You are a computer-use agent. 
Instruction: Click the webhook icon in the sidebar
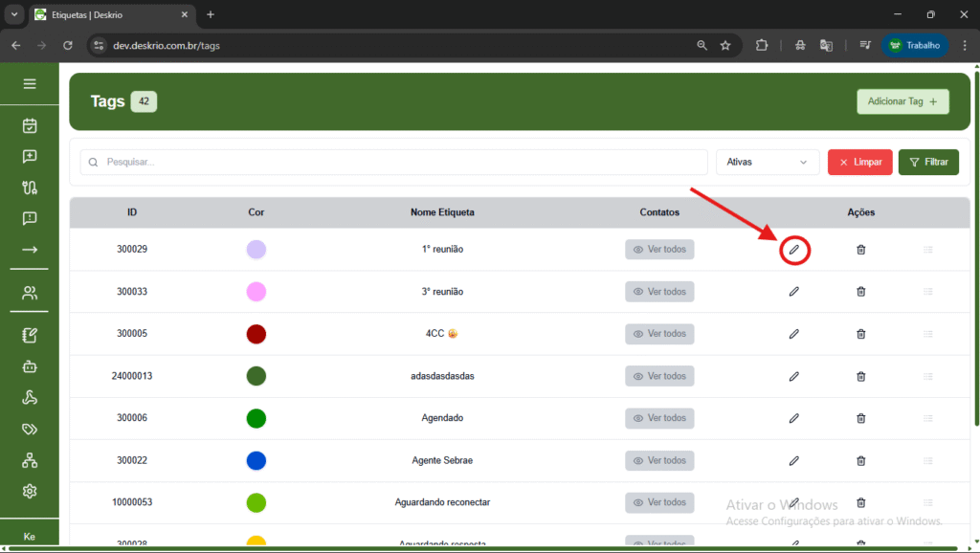30,398
